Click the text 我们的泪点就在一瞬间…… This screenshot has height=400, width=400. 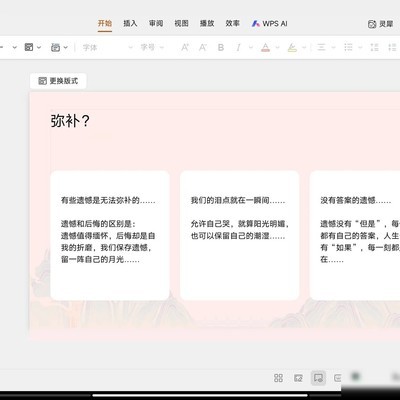coord(238,200)
